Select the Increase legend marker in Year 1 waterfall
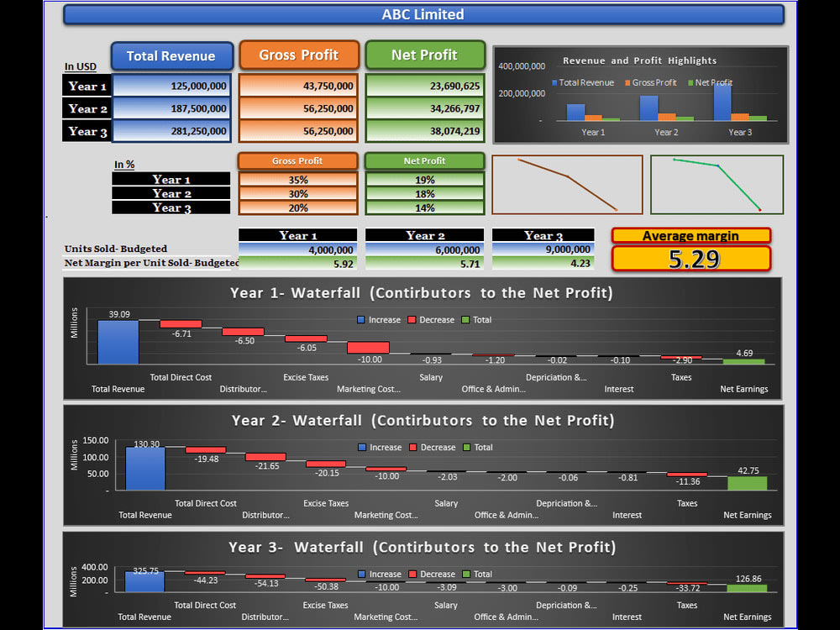This screenshot has width=840, height=630. [x=361, y=319]
